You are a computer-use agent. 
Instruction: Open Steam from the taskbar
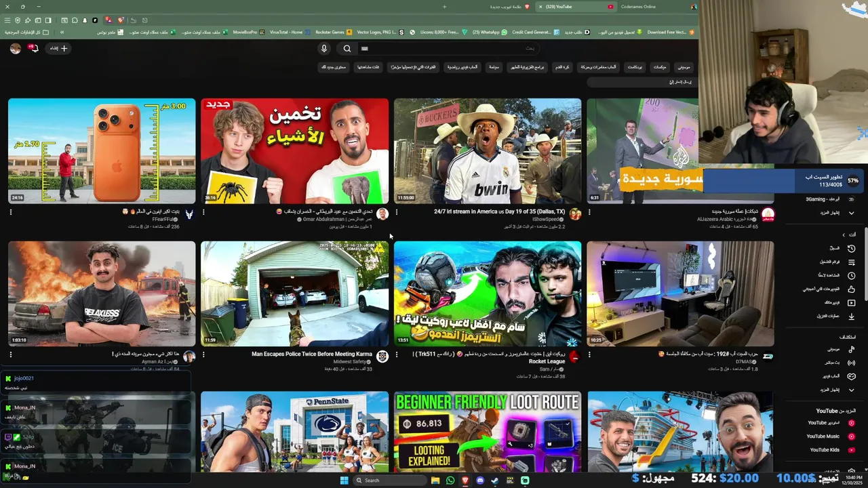494,481
